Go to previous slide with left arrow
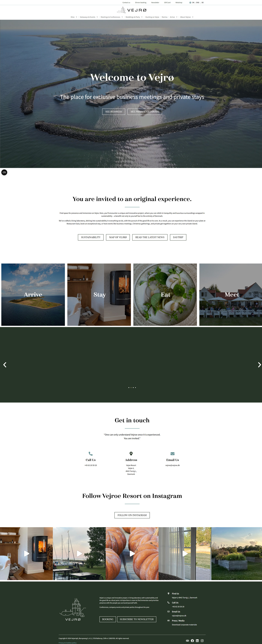Image resolution: width=262 pixels, height=644 pixels. click(5, 365)
